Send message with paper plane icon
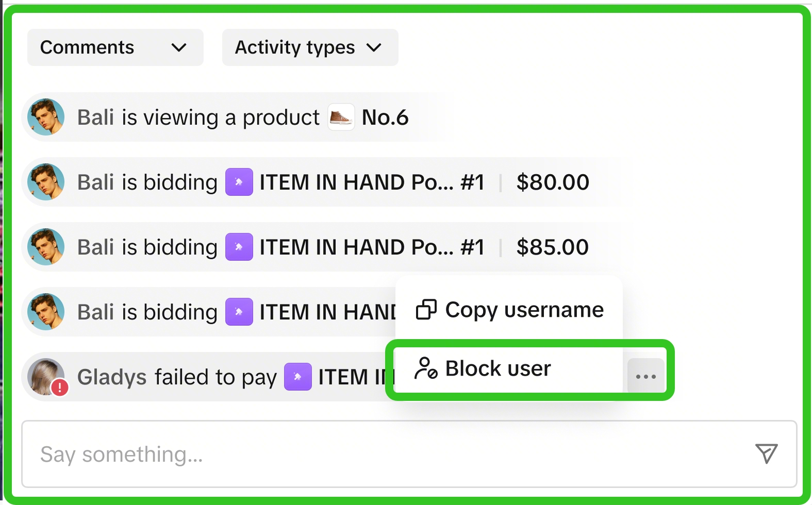The image size is (812, 505). click(x=767, y=453)
